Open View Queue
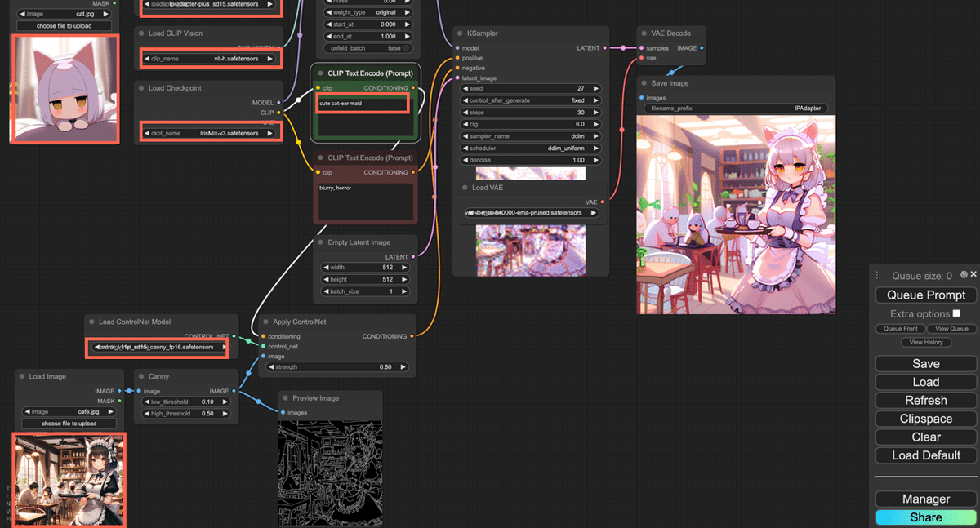The width and height of the screenshot is (980, 528). coord(951,329)
